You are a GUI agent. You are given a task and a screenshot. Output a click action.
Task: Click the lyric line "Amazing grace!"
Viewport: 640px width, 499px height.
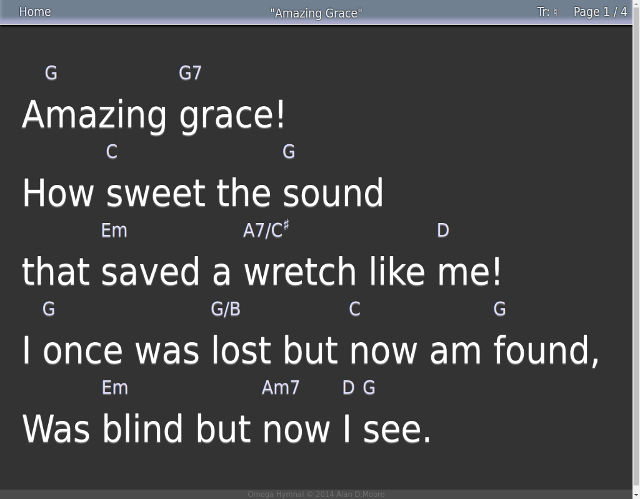[x=153, y=116]
